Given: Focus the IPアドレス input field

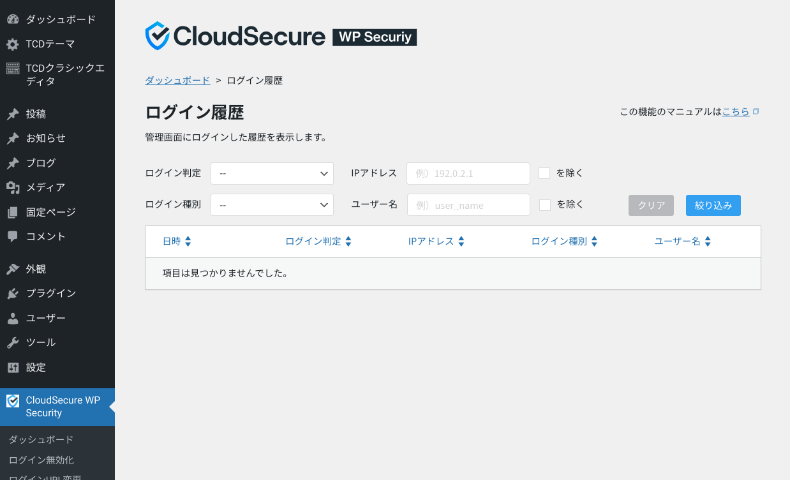Looking at the screenshot, I should click(x=468, y=173).
